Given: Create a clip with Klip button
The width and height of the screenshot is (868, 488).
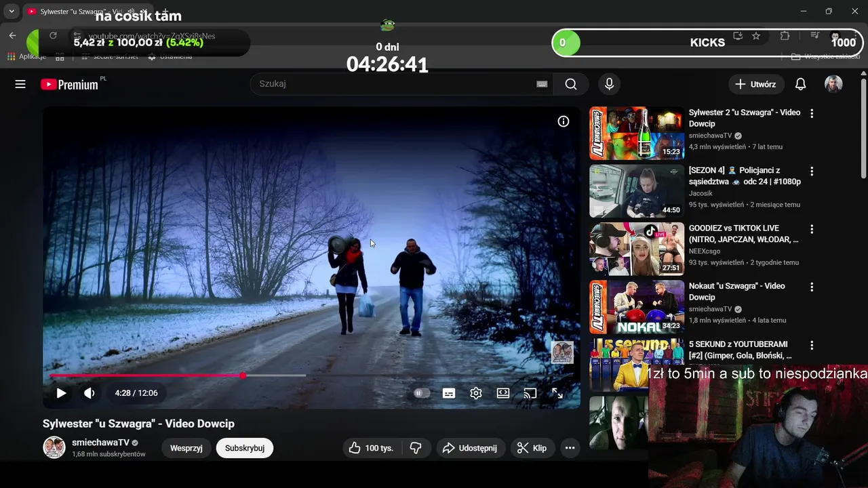Looking at the screenshot, I should click(x=532, y=448).
